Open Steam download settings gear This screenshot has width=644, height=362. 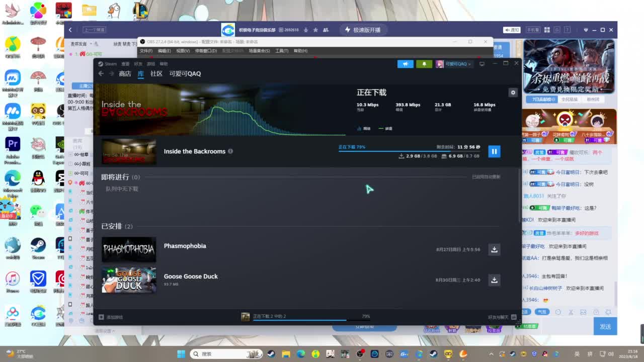point(513,93)
